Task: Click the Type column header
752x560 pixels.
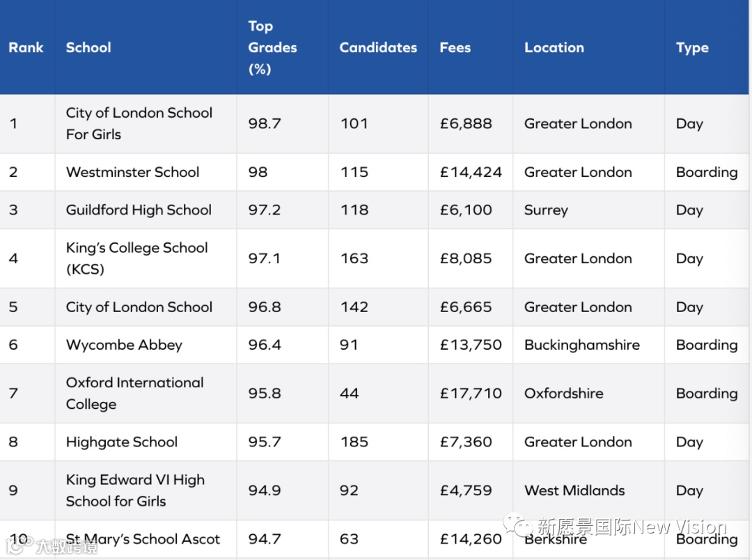Action: 692,47
